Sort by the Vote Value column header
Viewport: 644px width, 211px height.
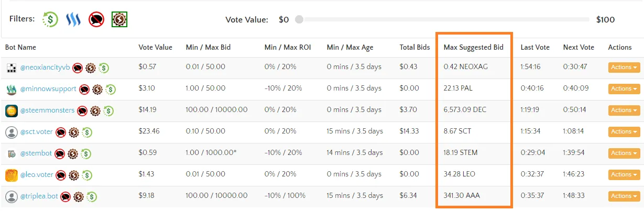(155, 47)
